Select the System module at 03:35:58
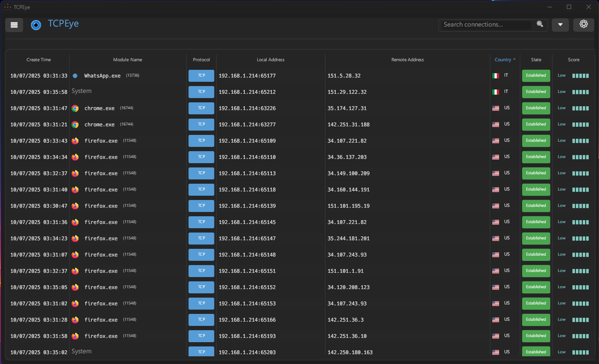This screenshot has height=364, width=599. (81, 91)
